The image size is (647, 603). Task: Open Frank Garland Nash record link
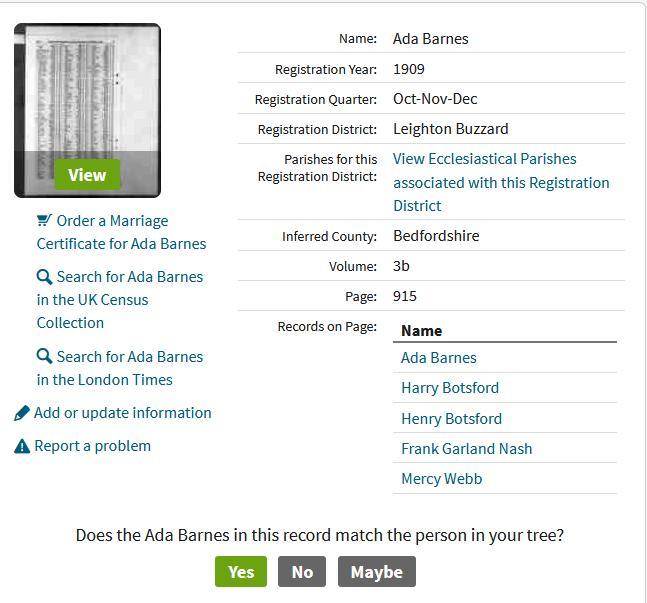466,449
